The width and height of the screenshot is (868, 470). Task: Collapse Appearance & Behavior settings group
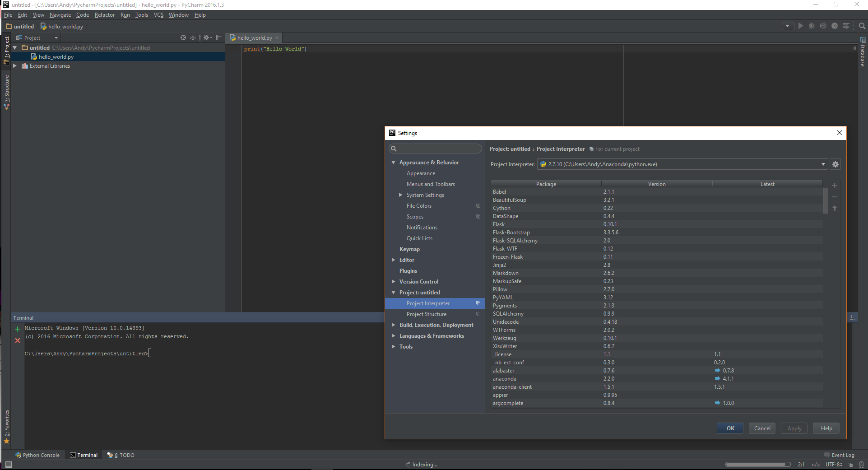[x=394, y=163]
